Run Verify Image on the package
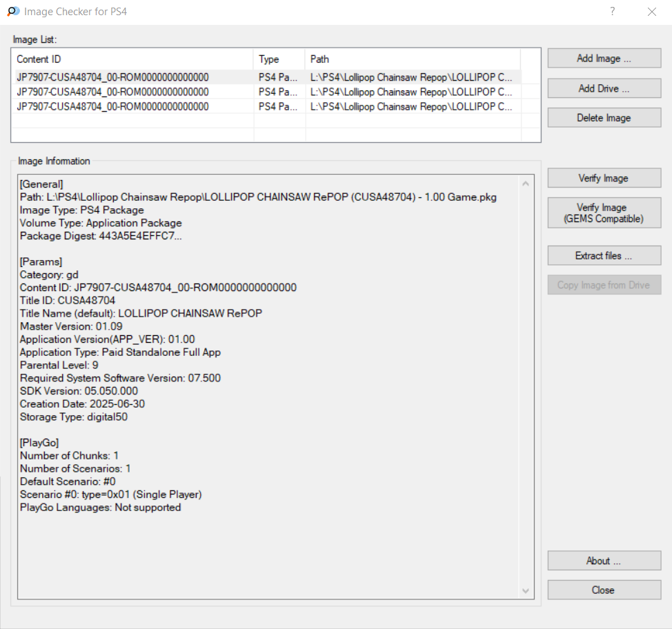 [604, 178]
